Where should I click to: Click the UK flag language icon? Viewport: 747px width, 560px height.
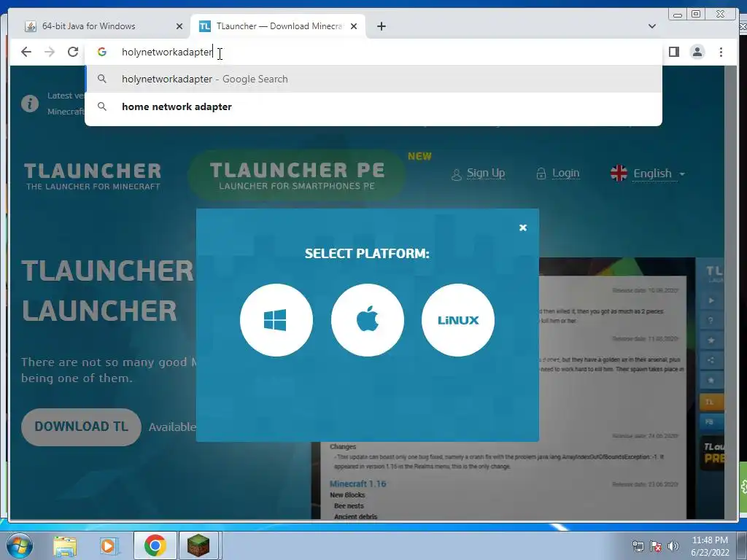point(619,174)
